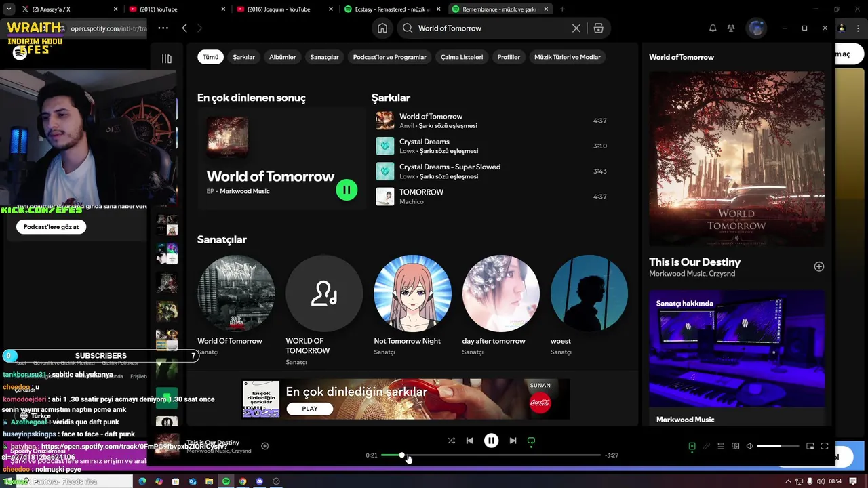Mute the volume speaker icon
The height and width of the screenshot is (488, 868).
click(749, 446)
